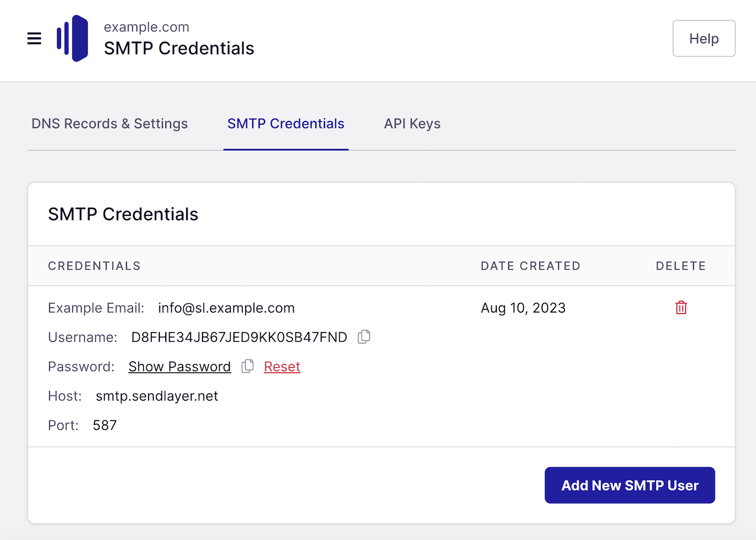Viewport: 756px width, 540px height.
Task: Open the hamburger navigation menu
Action: (x=34, y=38)
